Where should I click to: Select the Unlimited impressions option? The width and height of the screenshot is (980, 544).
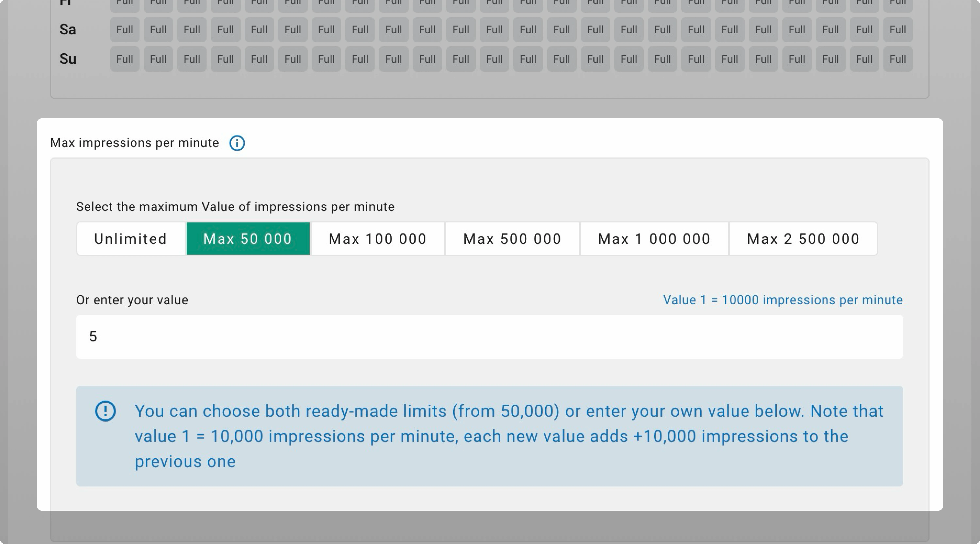click(131, 239)
